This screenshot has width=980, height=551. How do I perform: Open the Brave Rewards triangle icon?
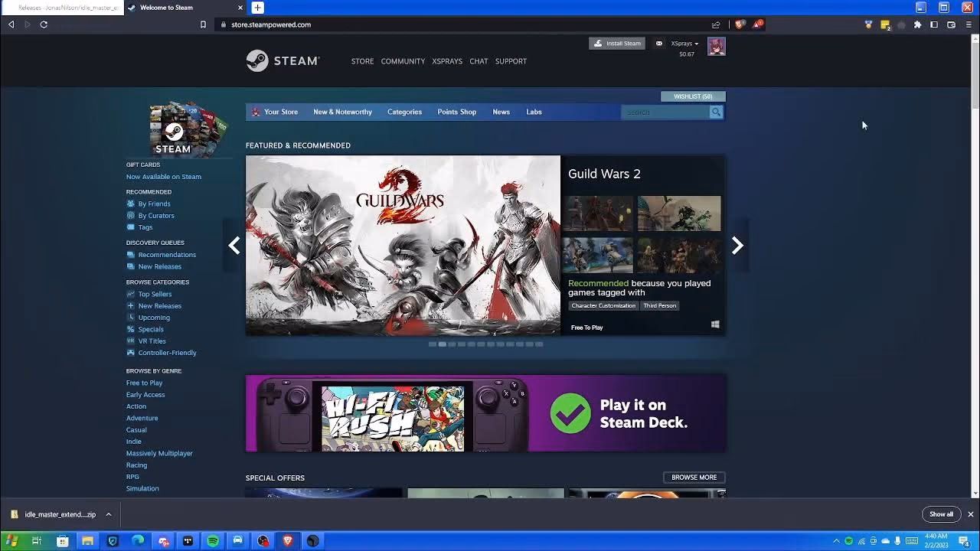[757, 24]
